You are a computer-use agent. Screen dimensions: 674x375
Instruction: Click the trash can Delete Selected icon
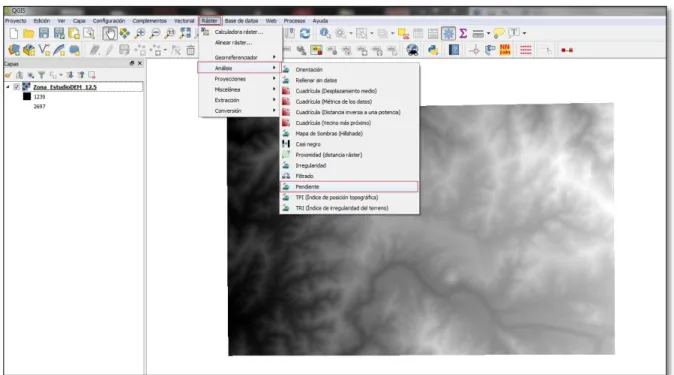pyautogui.click(x=190, y=50)
